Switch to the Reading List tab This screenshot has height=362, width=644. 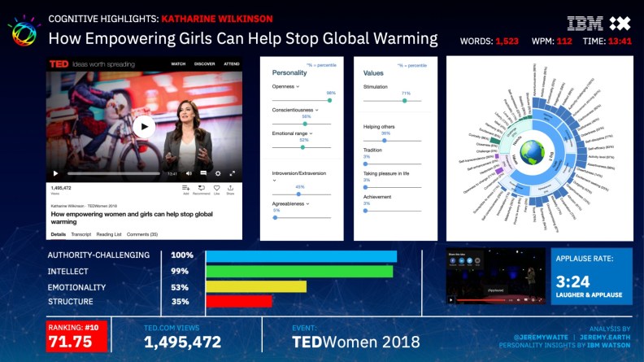click(x=108, y=234)
